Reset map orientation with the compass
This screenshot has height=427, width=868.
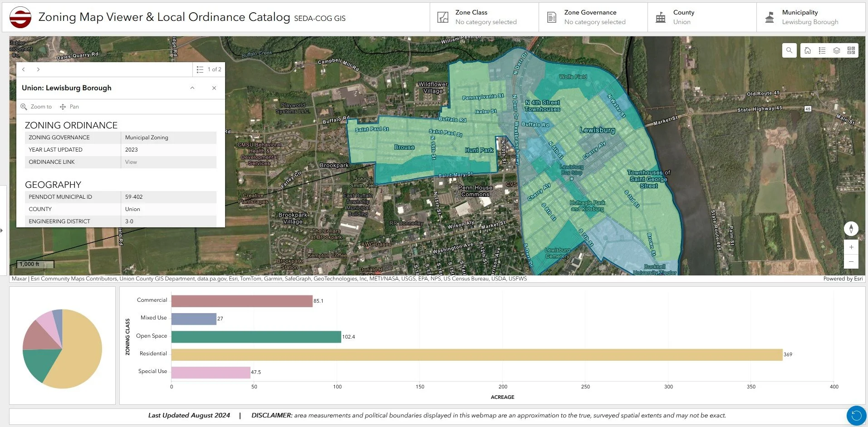[851, 229]
